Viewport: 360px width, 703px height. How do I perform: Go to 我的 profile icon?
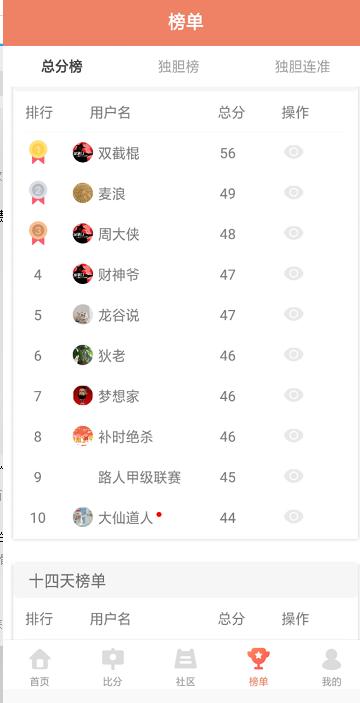point(331,659)
